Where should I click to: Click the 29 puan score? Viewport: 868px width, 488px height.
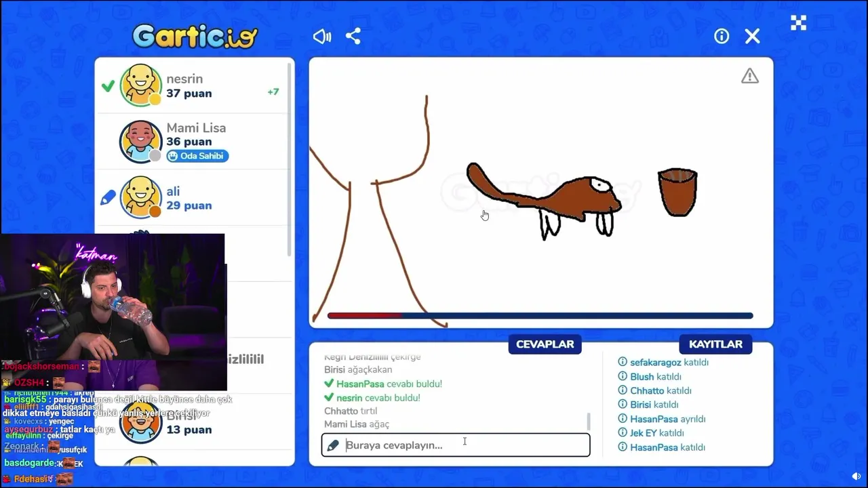pyautogui.click(x=189, y=205)
